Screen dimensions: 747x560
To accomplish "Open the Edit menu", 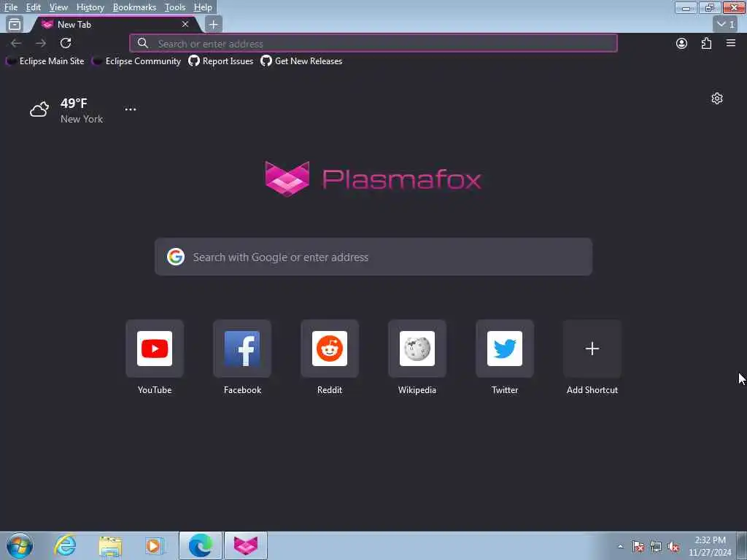I will coord(33,7).
